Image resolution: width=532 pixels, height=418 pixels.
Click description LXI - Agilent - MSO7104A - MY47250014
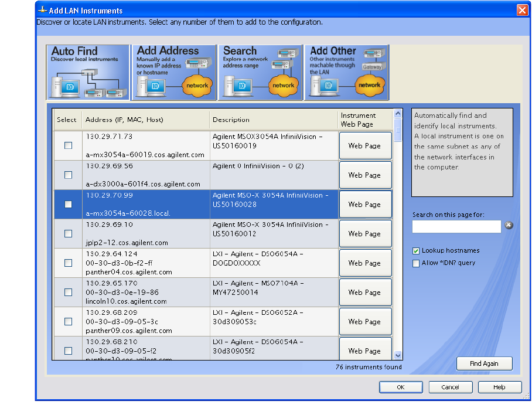point(258,288)
